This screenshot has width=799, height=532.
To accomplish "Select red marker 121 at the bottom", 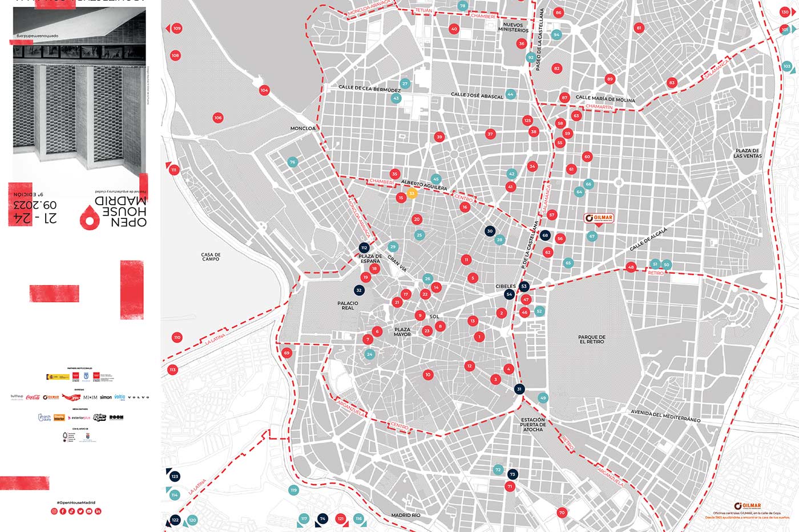I will (x=341, y=519).
